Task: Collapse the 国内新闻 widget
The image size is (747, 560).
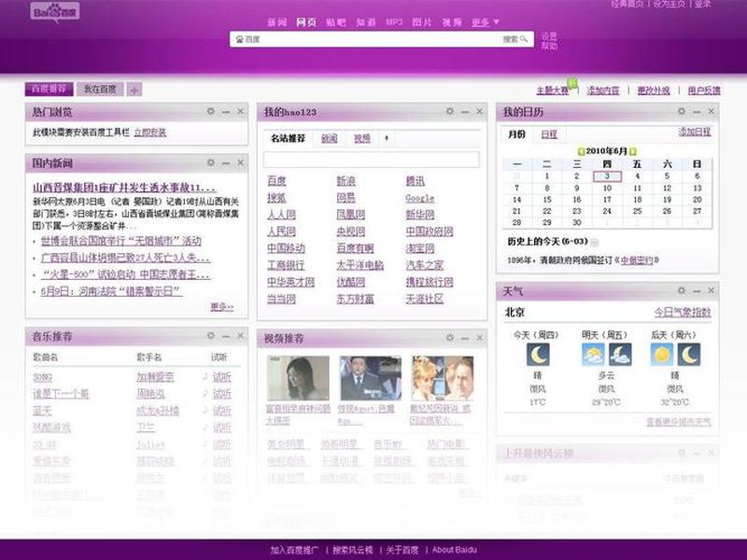Action: coord(226,162)
